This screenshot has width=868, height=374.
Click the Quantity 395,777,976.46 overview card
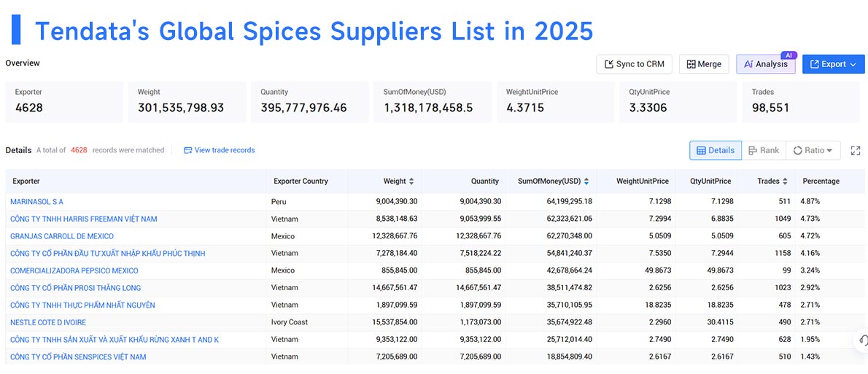click(x=310, y=102)
